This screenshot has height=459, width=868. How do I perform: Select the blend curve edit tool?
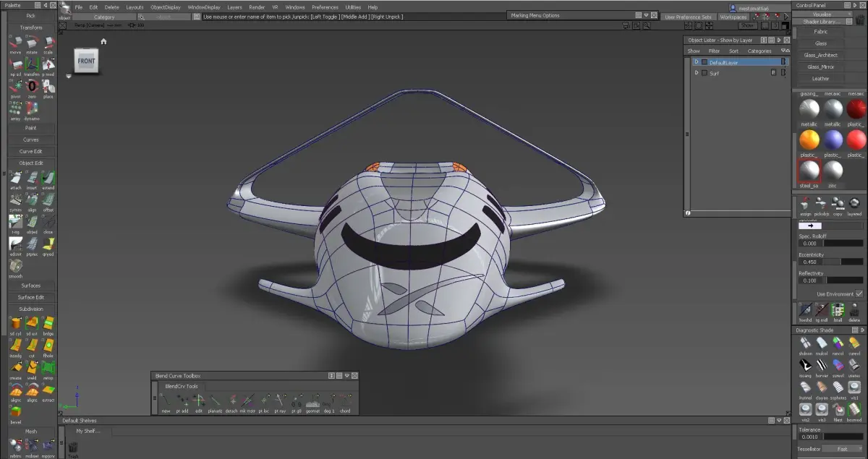click(199, 403)
